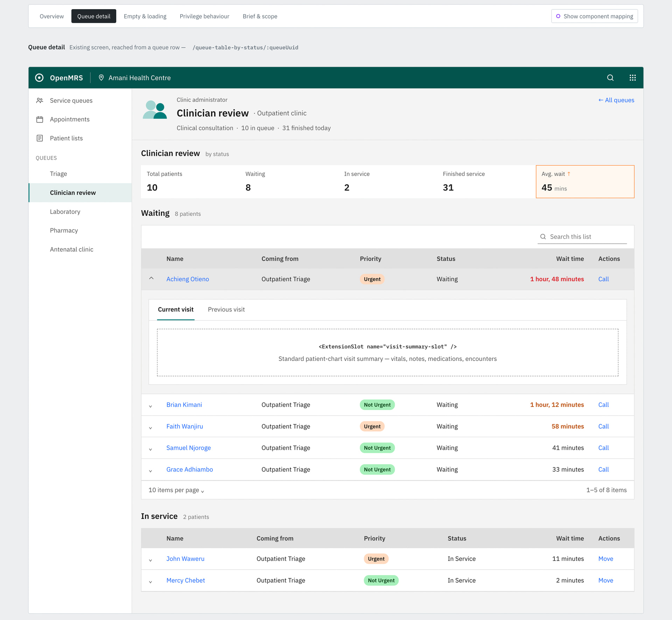Open Brian Kimani's patient link
The width and height of the screenshot is (672, 620).
[184, 405]
